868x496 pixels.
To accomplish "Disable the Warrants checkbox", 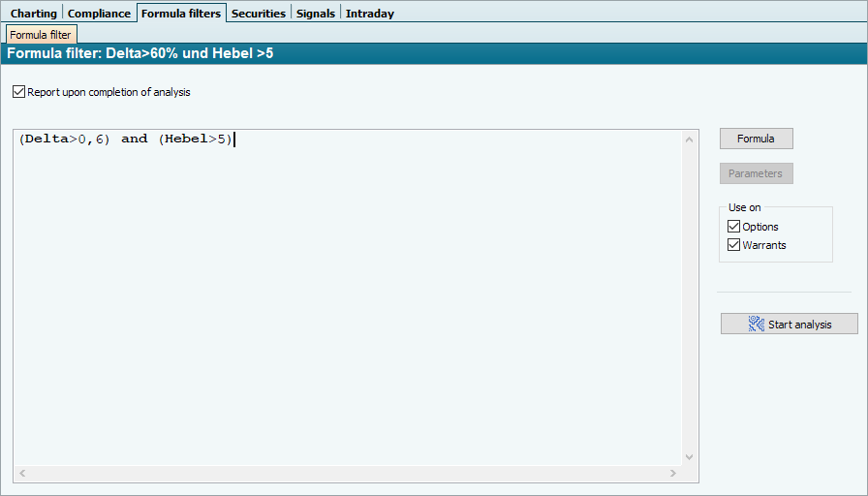I will (x=733, y=245).
